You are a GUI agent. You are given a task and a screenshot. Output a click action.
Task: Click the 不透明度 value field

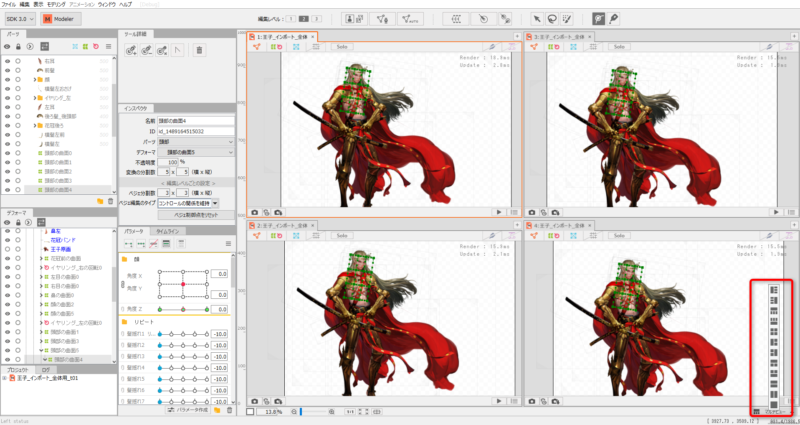(x=167, y=162)
